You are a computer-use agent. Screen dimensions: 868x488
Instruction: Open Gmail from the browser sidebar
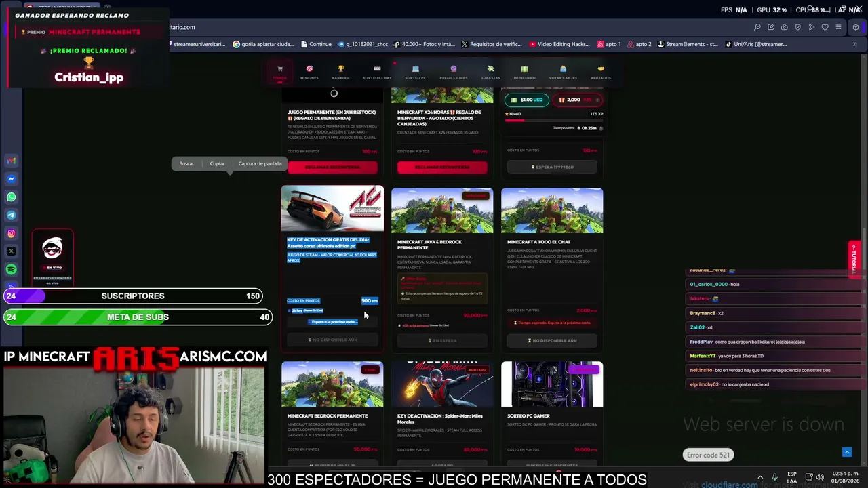click(12, 161)
